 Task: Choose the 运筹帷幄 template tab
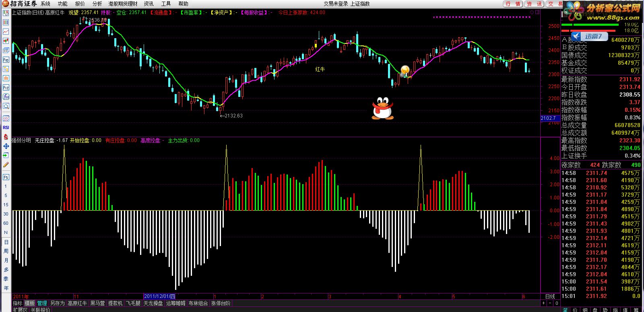point(176,303)
